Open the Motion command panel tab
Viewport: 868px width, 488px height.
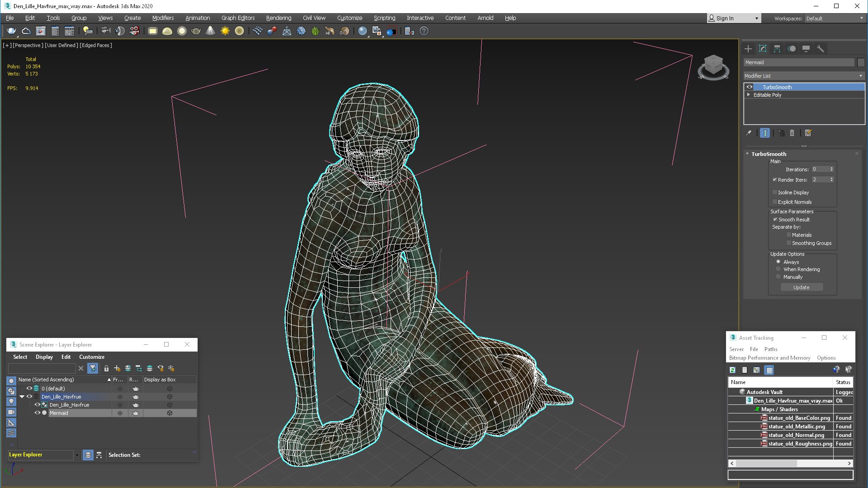(x=792, y=49)
